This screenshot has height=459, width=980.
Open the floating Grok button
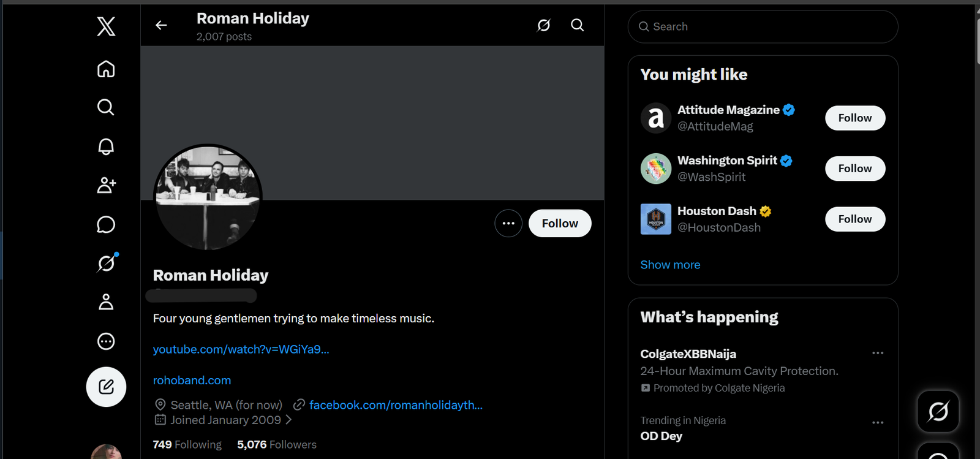tap(938, 411)
